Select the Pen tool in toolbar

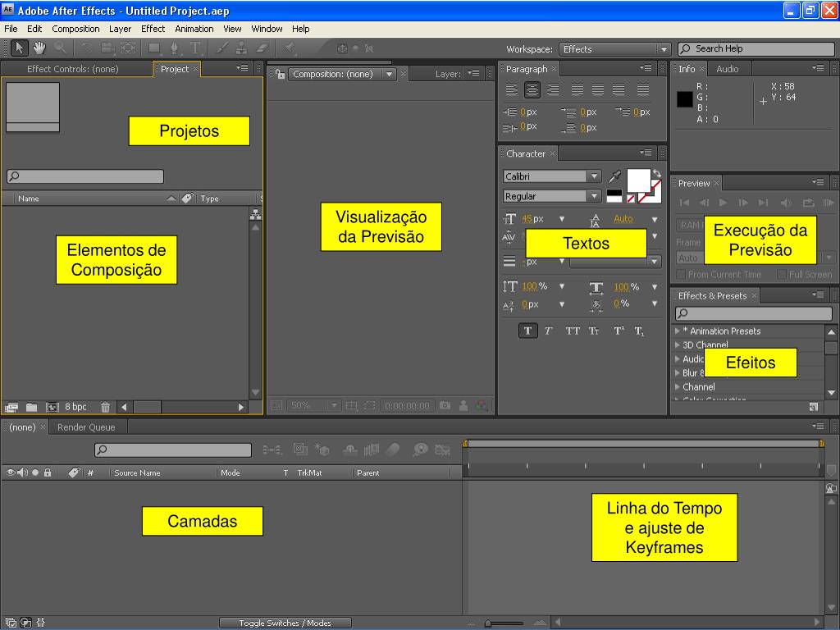174,48
